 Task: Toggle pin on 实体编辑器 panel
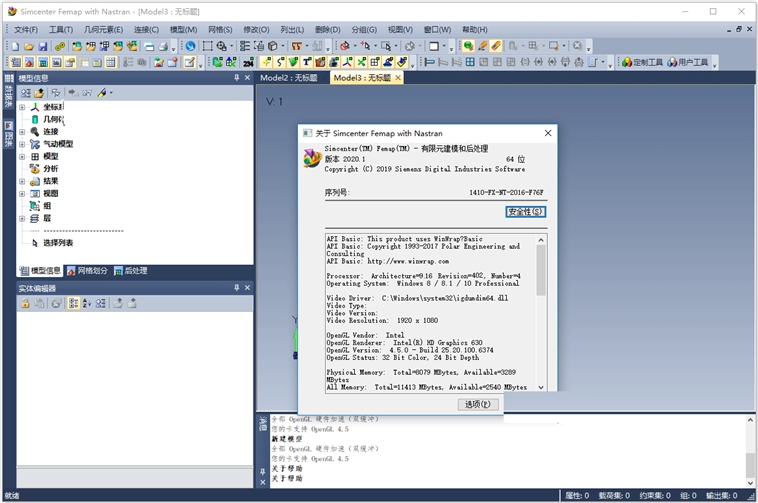point(237,288)
